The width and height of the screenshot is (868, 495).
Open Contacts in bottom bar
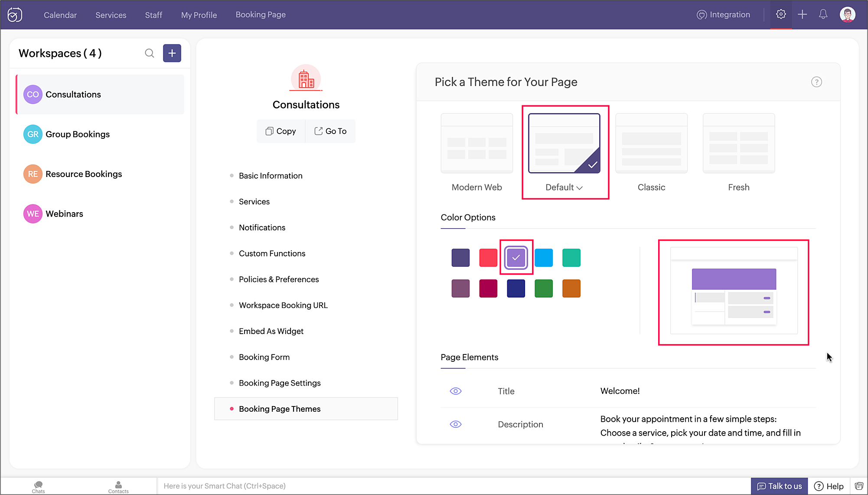click(118, 487)
